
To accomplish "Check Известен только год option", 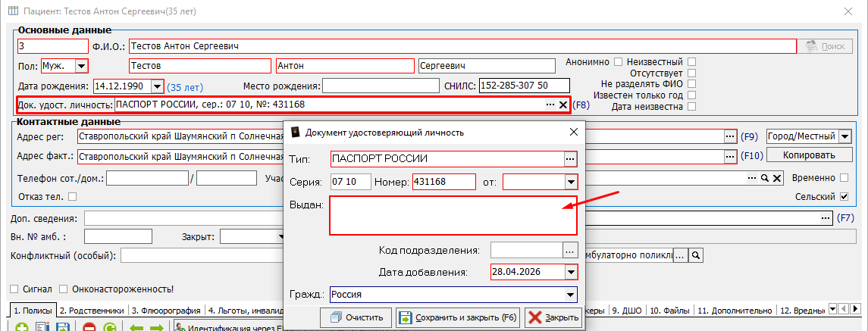I will (691, 95).
